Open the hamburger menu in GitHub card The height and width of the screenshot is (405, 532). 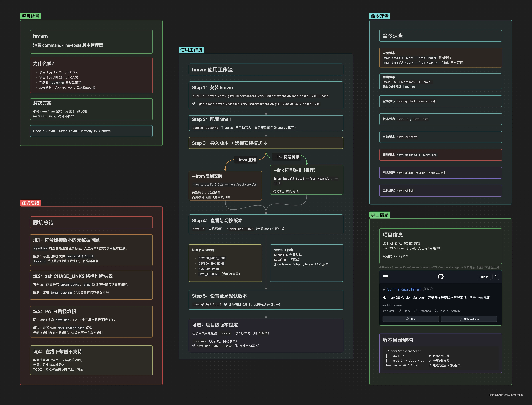click(x=385, y=277)
